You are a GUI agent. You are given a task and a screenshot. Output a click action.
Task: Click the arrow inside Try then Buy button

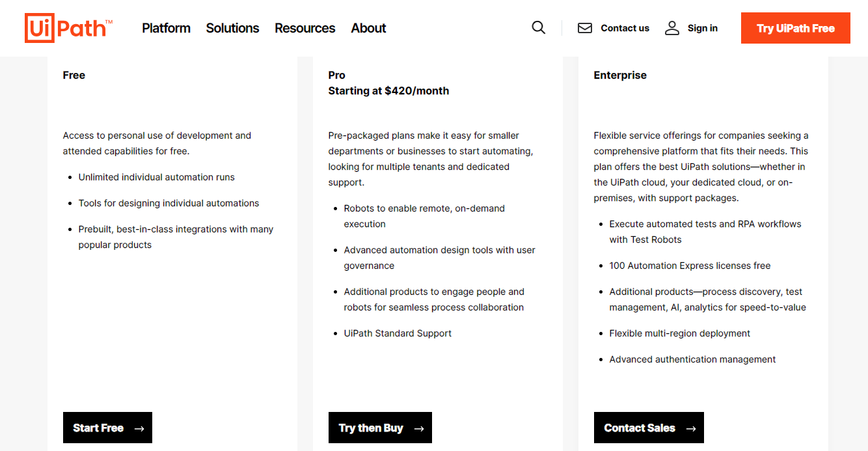pyautogui.click(x=419, y=428)
